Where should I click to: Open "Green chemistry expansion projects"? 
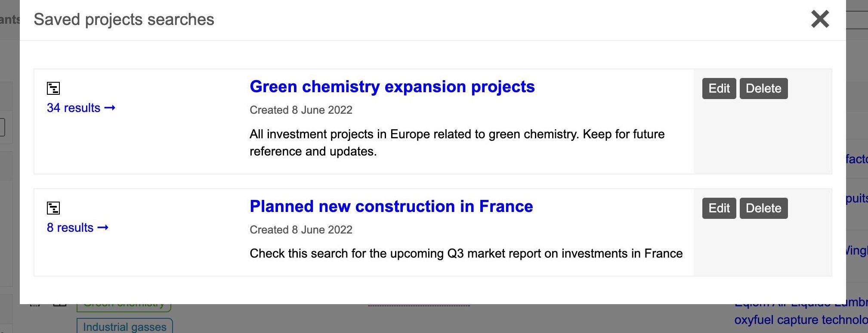coord(392,87)
